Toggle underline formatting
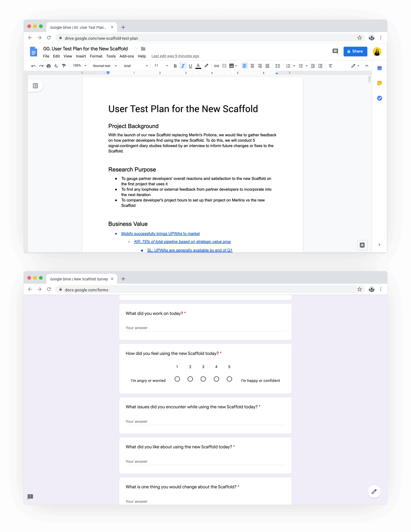The width and height of the screenshot is (411, 532). tap(190, 66)
